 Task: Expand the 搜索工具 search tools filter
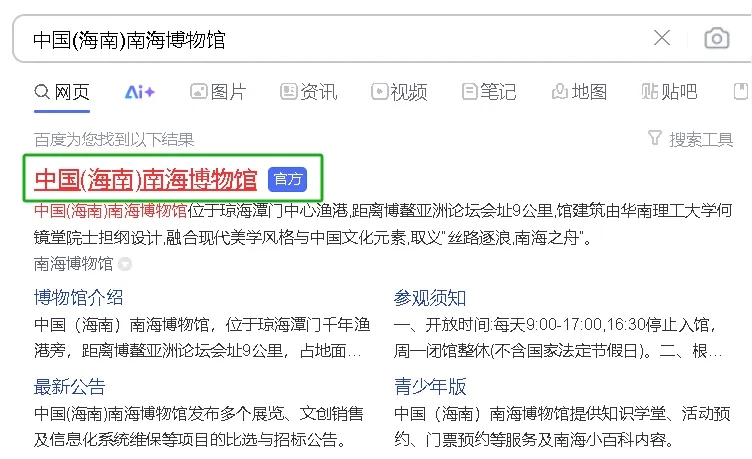tap(690, 139)
